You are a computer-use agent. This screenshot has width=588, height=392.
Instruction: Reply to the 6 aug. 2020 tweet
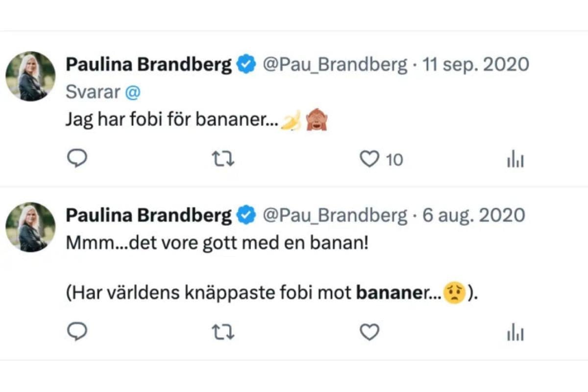pos(77,333)
